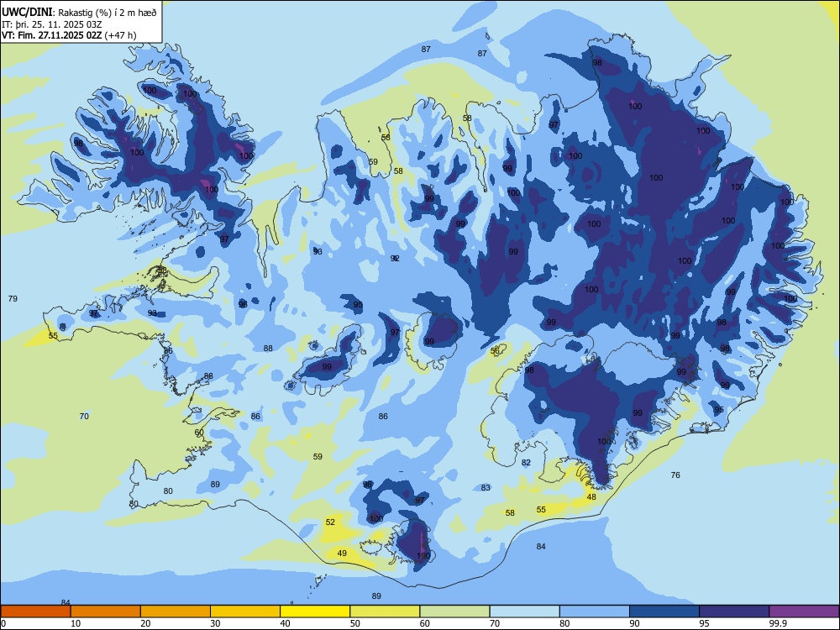Image resolution: width=840 pixels, height=630 pixels.
Task: Select the map humidity value '76'
Action: 675,475
